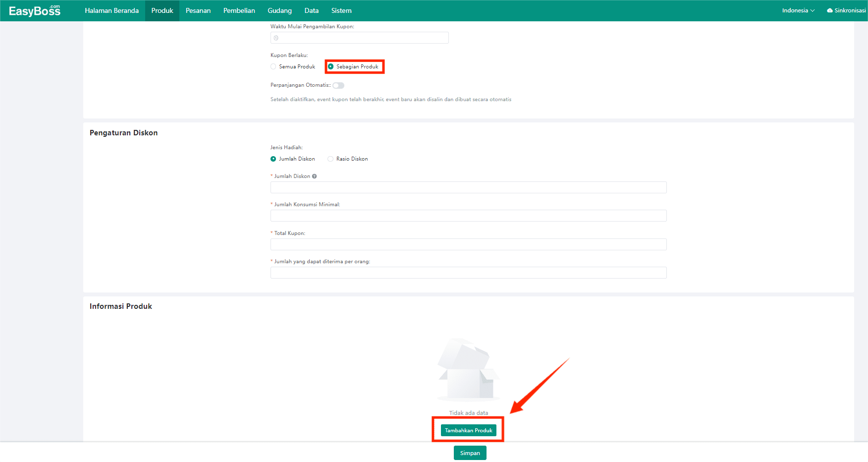
Task: Click the help icon beside Jumlah Diskon
Action: pos(314,176)
